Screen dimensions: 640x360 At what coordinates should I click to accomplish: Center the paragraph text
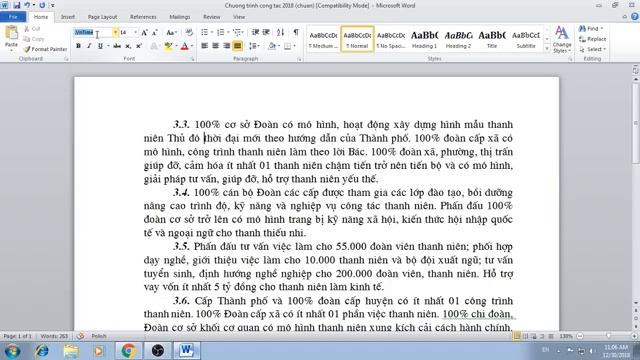[215, 46]
